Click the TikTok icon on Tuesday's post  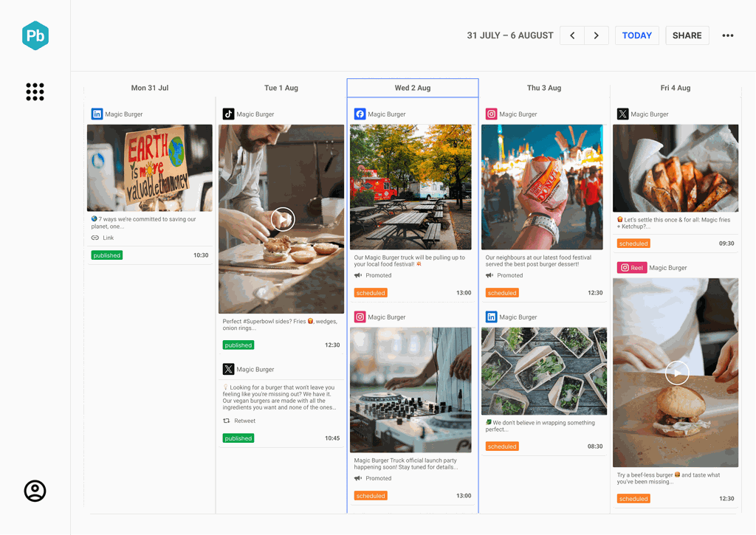pos(229,114)
